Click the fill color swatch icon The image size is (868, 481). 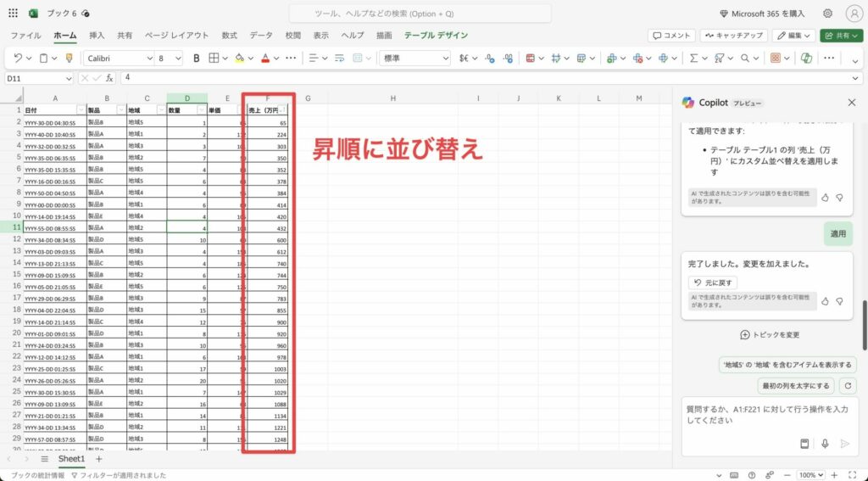tap(239, 59)
